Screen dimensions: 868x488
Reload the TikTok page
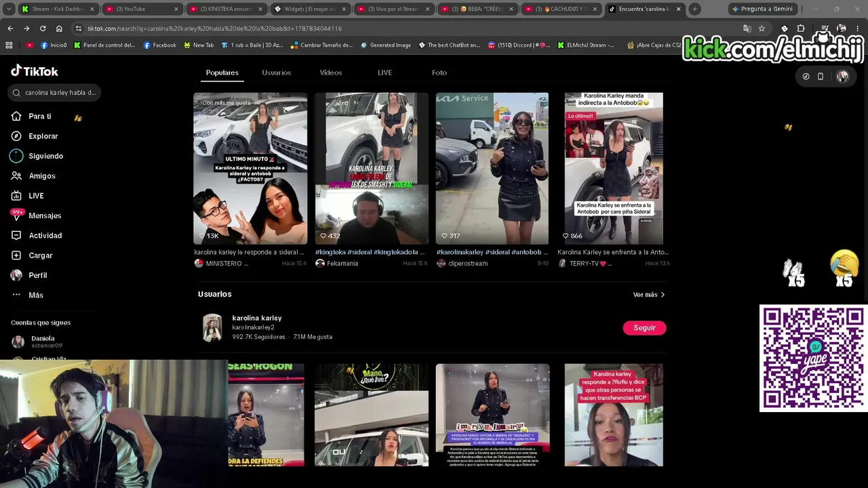(x=43, y=28)
